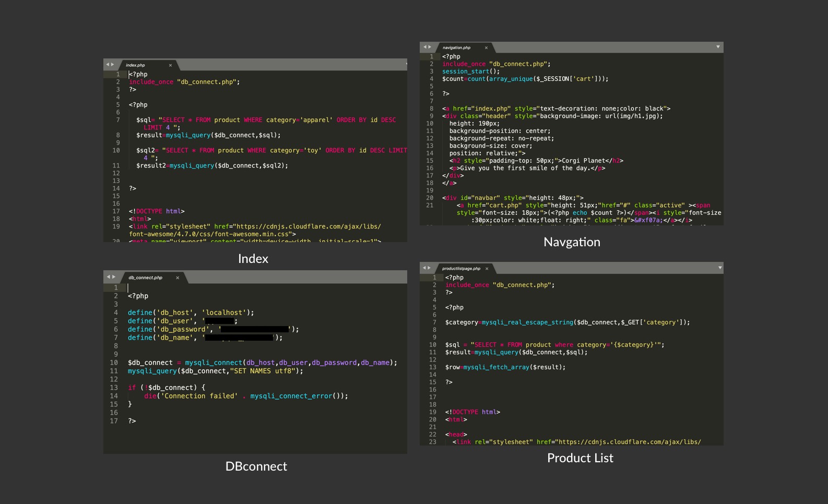Screen dimensions: 828x504
Task: Click line number 20 in navigation.php gutter
Action: pyautogui.click(x=430, y=198)
